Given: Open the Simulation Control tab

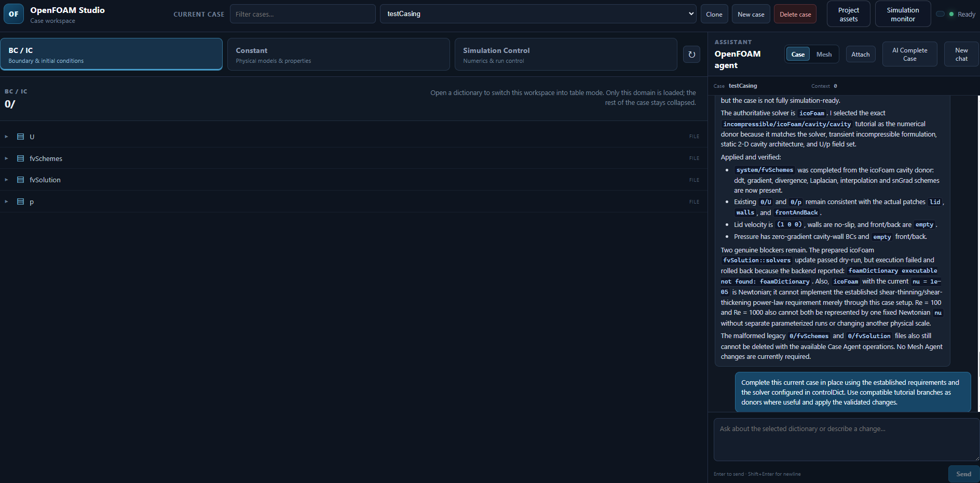Looking at the screenshot, I should 566,54.
